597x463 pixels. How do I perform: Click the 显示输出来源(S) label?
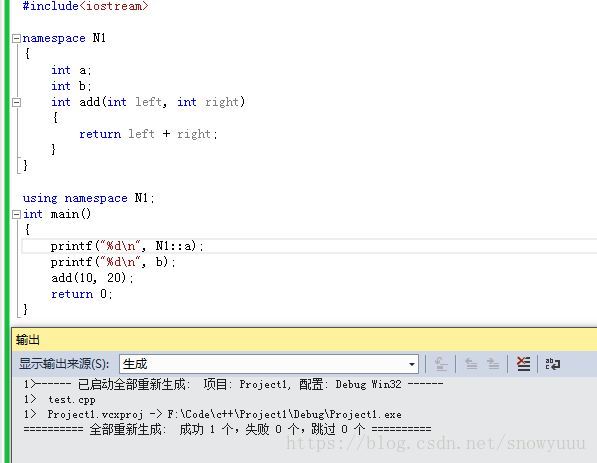tap(64, 364)
